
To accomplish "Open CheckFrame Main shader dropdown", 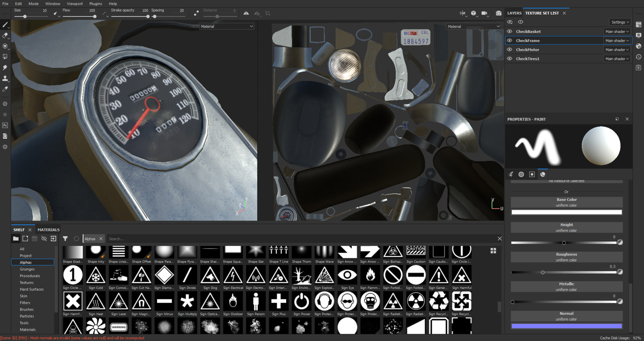I will point(617,41).
